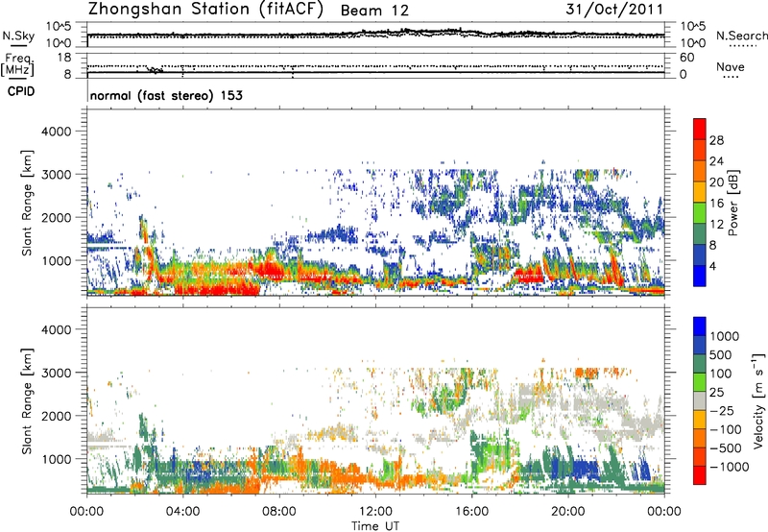This screenshot has height=532, width=768.
Task: Click the "Beam 12" label
Action: coord(374,11)
